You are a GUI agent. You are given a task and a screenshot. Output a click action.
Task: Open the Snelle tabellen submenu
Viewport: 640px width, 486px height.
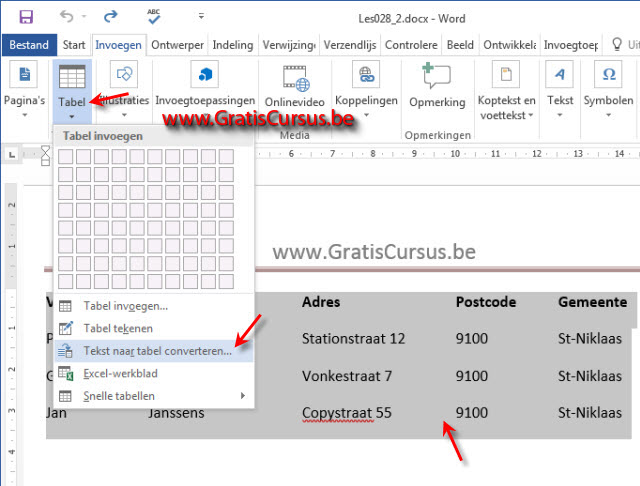153,396
